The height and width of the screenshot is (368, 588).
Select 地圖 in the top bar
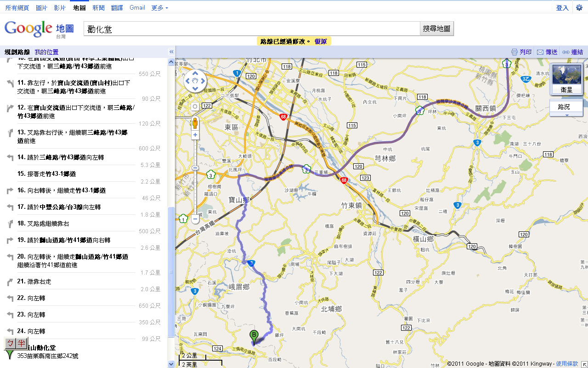click(x=79, y=8)
